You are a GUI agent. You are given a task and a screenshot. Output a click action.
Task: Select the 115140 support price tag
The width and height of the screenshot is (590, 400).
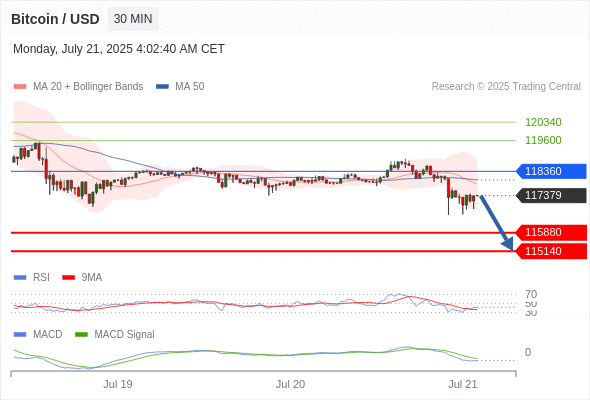point(551,251)
